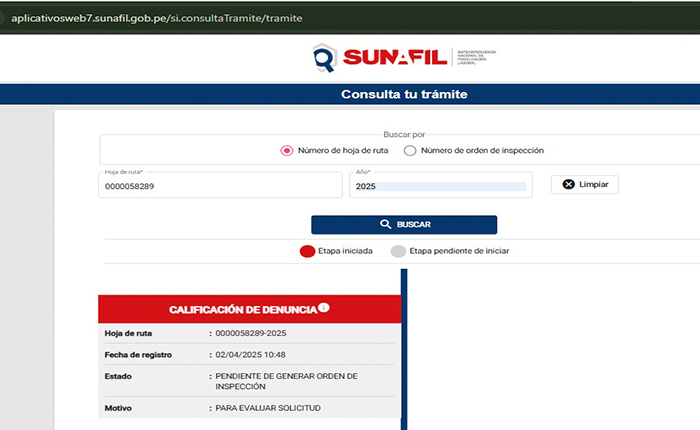
Task: Click the Año input field
Action: (x=441, y=185)
